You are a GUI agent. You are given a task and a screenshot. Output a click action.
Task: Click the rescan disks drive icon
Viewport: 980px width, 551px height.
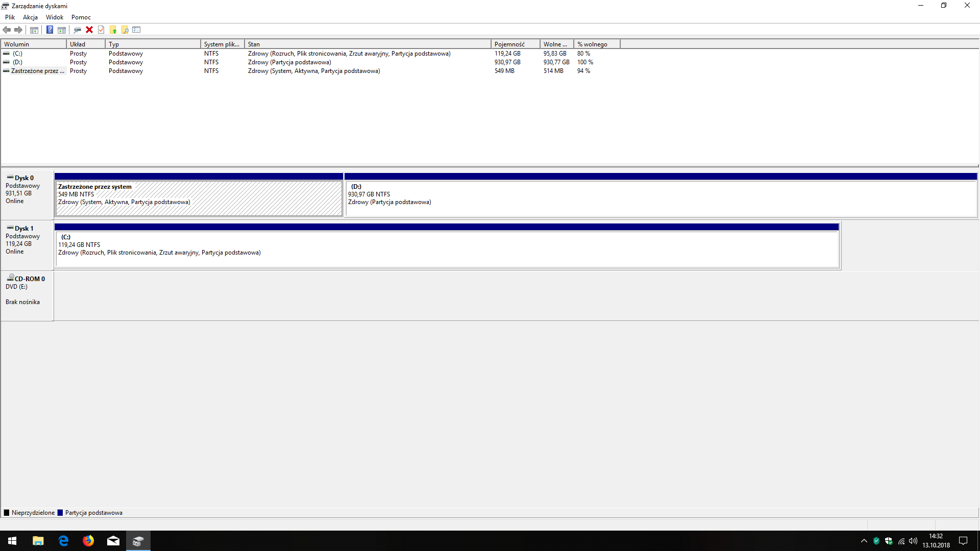(78, 30)
